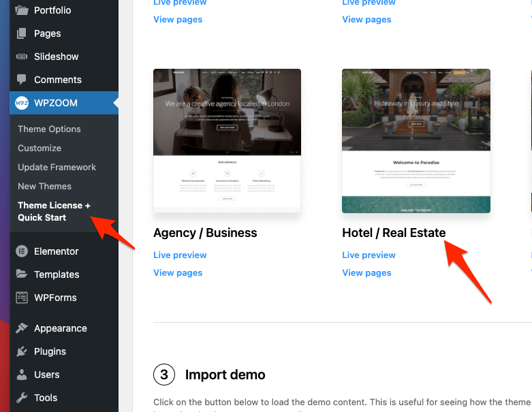Open the Elementor menu
Screen dimensions: 532x412
click(x=64, y=251)
